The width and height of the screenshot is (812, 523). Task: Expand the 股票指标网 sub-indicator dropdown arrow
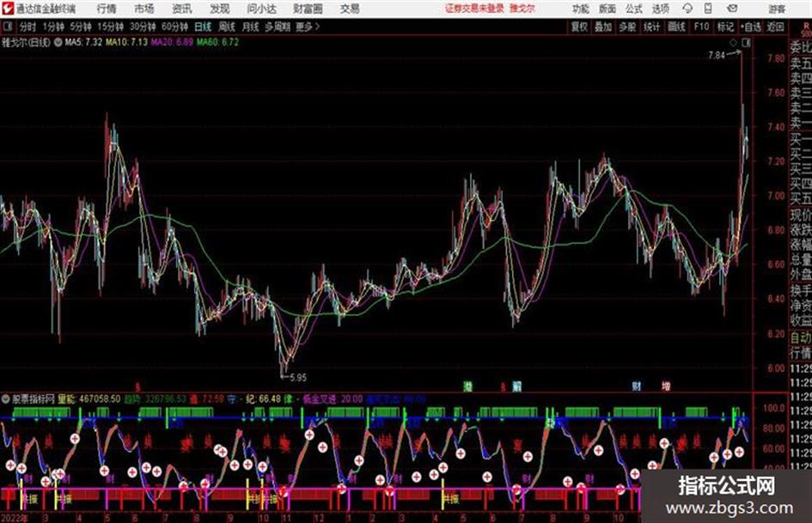click(6, 399)
